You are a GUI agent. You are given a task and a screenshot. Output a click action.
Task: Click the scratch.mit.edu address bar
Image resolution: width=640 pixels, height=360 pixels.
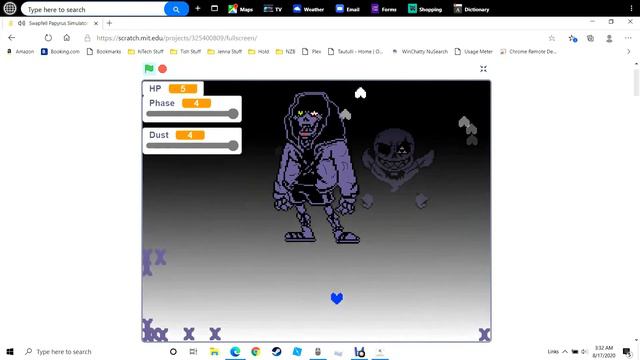coord(177,38)
